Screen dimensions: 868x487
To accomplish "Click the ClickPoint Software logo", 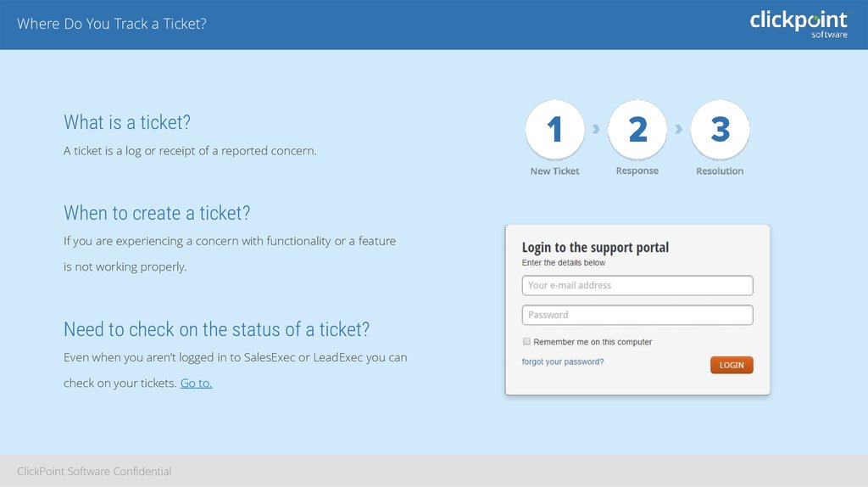I will click(x=798, y=25).
